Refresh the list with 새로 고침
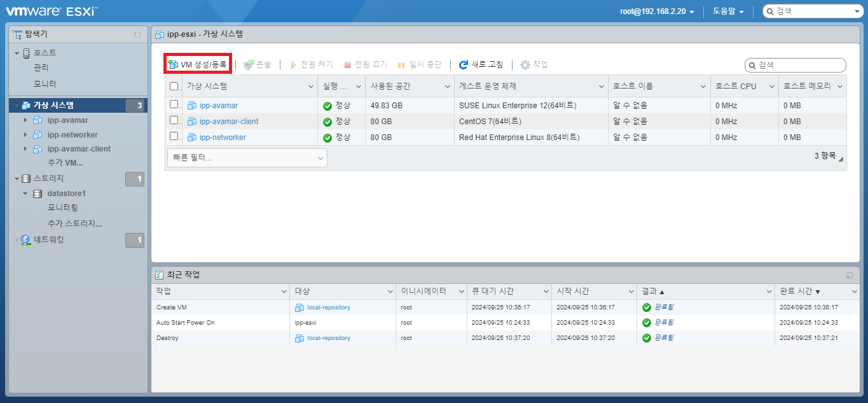 click(x=481, y=64)
